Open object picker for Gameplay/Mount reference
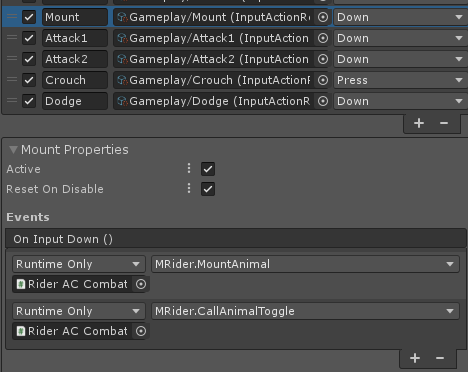The width and height of the screenshot is (468, 372). tap(322, 17)
